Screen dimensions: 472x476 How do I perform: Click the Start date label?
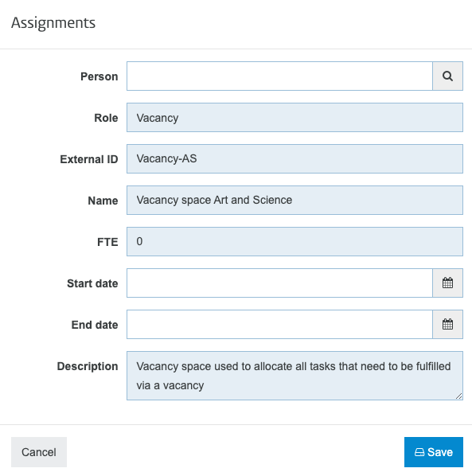point(92,283)
